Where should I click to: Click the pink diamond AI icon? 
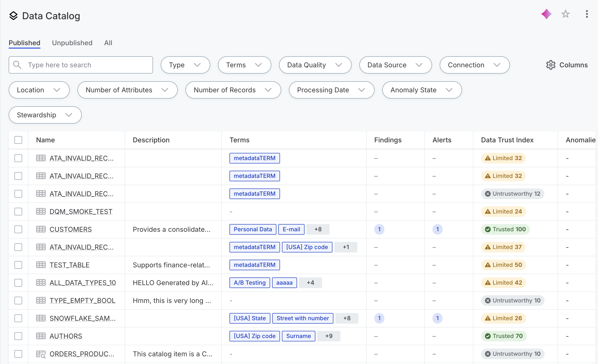point(546,14)
